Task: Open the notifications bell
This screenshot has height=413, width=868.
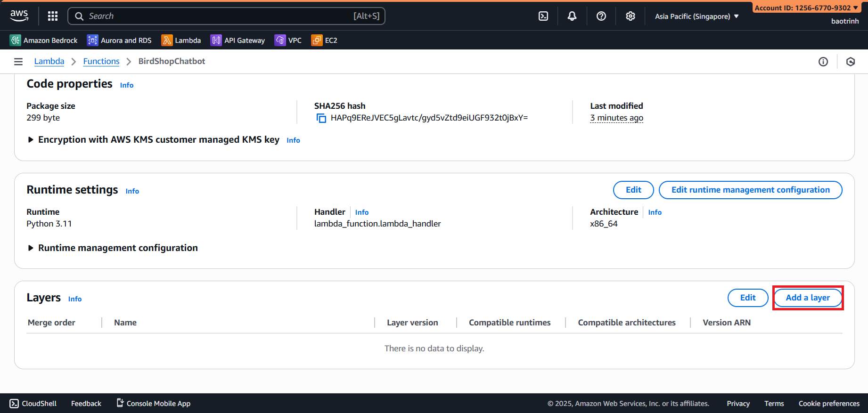Action: point(572,16)
